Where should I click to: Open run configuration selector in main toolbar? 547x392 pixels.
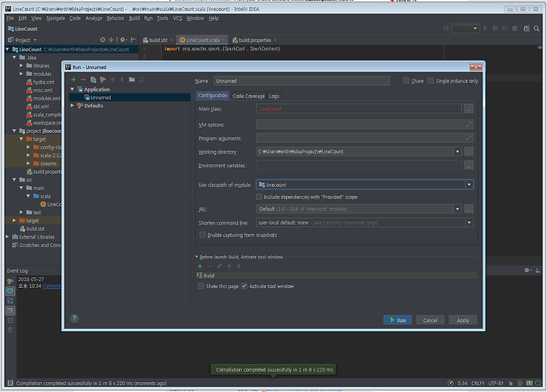465,29
